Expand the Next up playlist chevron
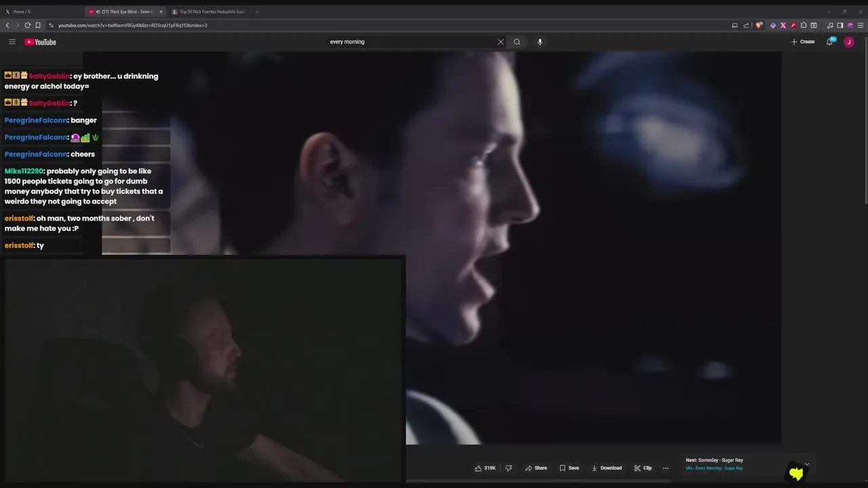Image resolution: width=868 pixels, height=488 pixels. pyautogui.click(x=807, y=464)
